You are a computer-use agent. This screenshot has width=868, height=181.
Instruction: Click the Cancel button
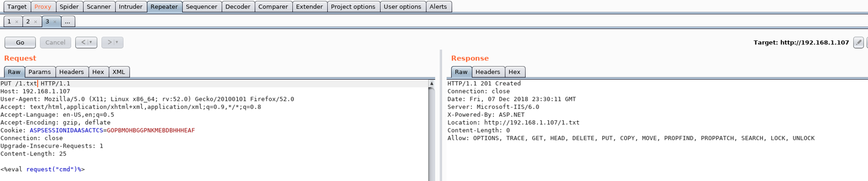55,42
